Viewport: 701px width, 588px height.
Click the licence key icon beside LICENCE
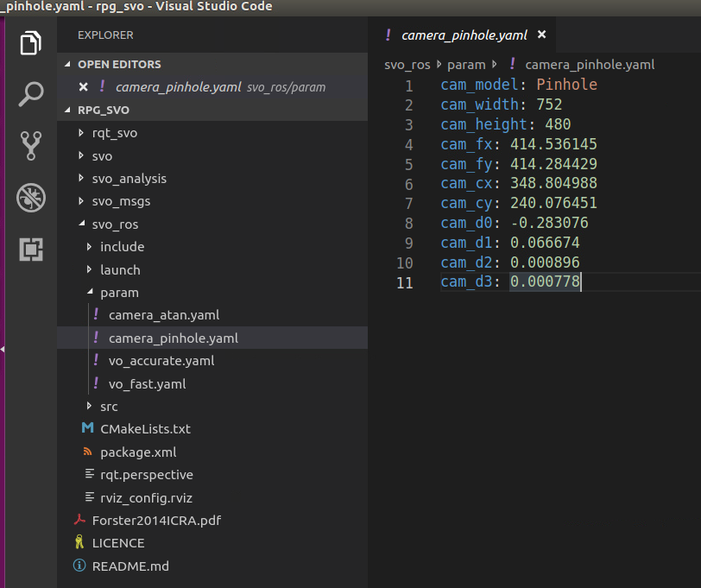(x=79, y=542)
